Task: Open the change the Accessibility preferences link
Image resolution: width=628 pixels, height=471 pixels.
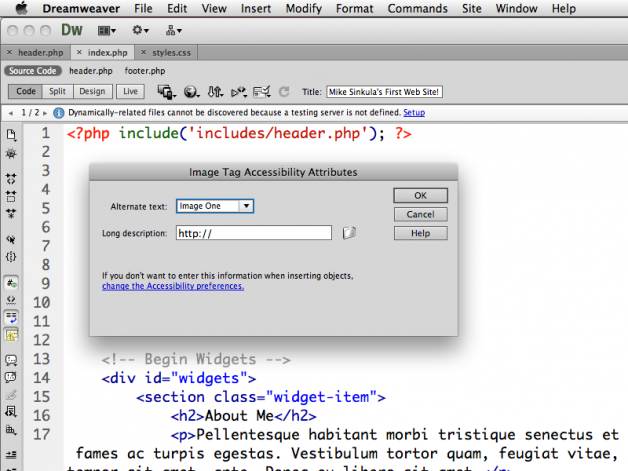Action: click(x=173, y=286)
